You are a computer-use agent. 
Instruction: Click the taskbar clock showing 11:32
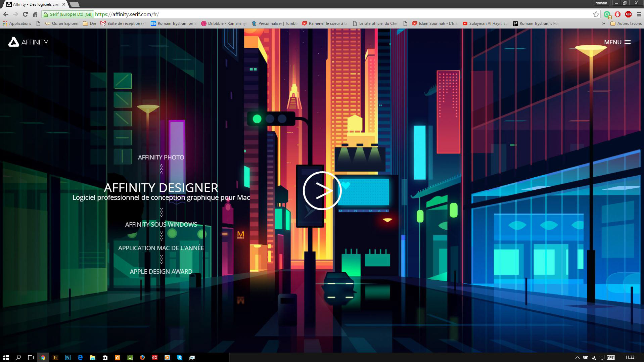point(630,357)
